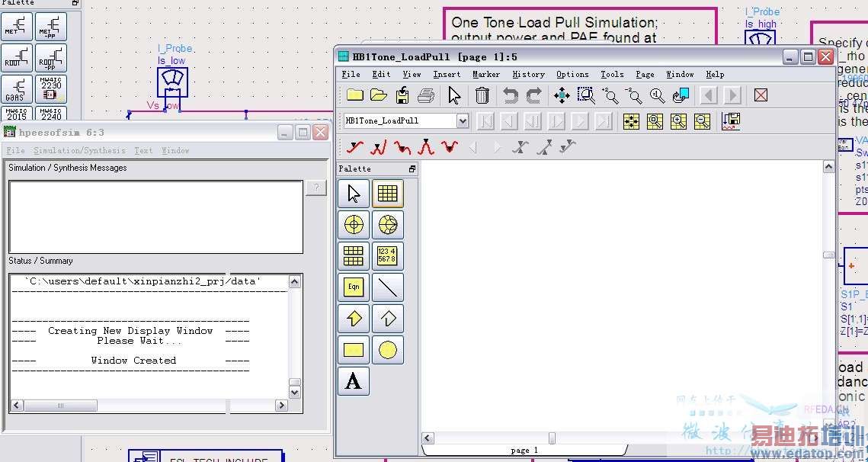Pick the MW4IC 2230 component in the palette
Image resolution: width=868 pixels, height=462 pixels.
point(51,88)
